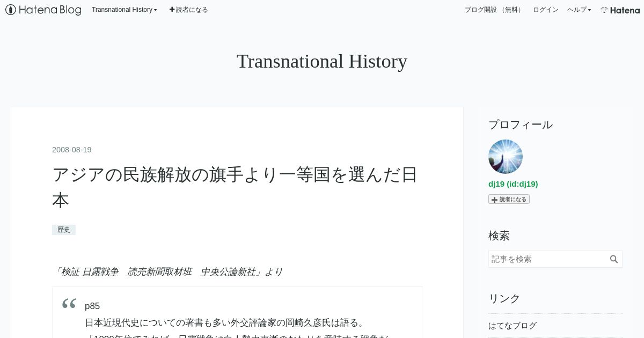Image resolution: width=644 pixels, height=338 pixels.
Task: Open the Transnational History blog title
Action: coord(322,61)
